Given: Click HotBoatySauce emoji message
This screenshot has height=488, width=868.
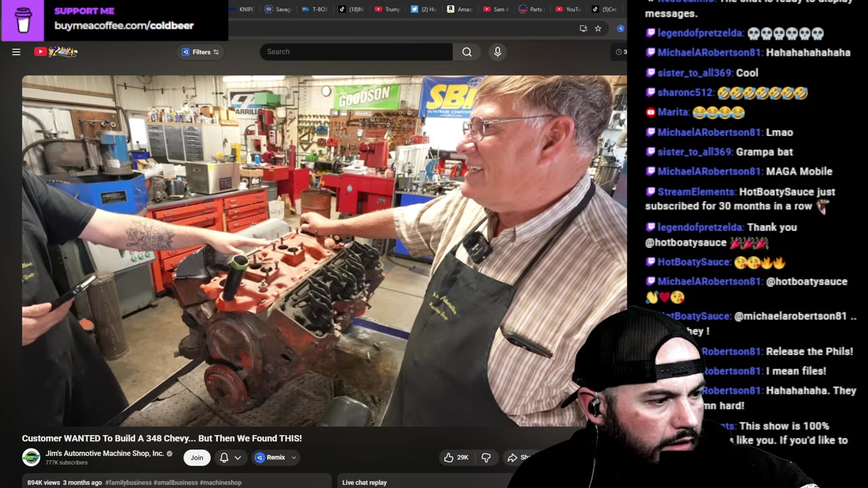Looking at the screenshot, I should (x=715, y=262).
